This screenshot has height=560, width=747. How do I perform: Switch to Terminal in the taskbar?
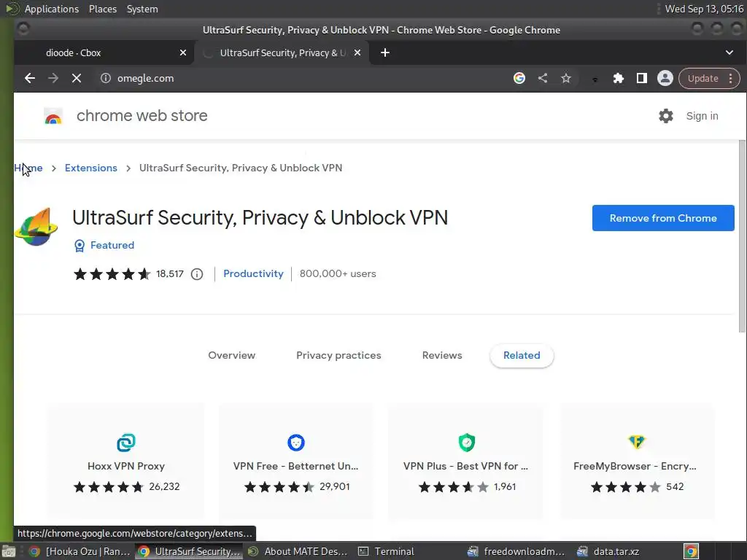click(386, 551)
